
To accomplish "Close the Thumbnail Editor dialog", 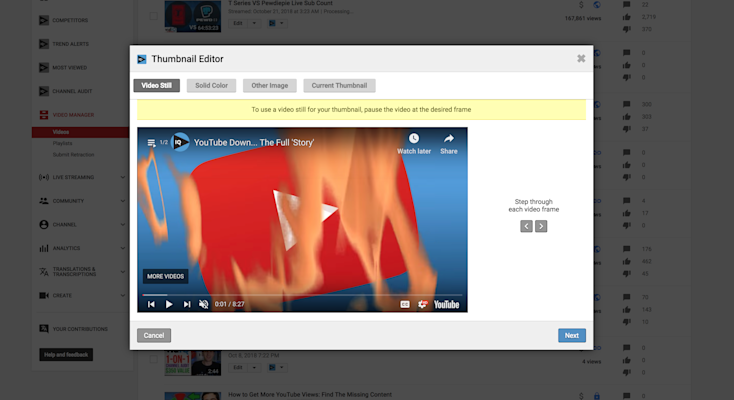I will [581, 59].
